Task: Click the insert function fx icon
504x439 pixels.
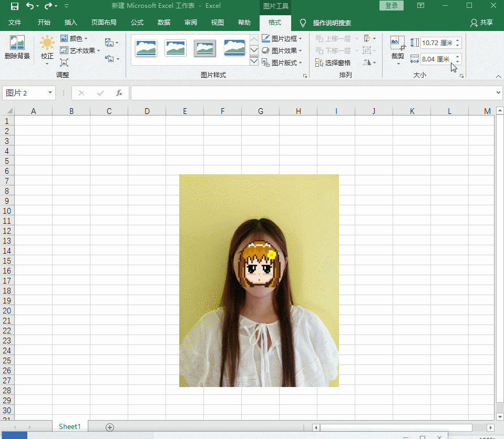Action: pos(119,93)
